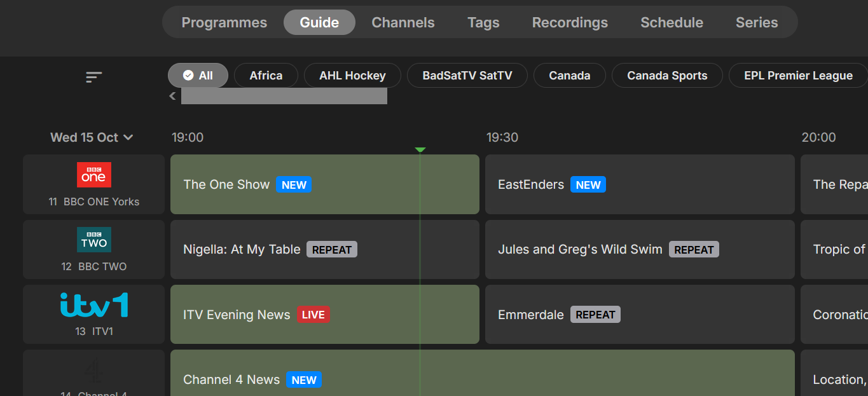Open the Wed 15 Oct date dropdown
Image resolution: width=868 pixels, height=396 pixels.
[92, 137]
